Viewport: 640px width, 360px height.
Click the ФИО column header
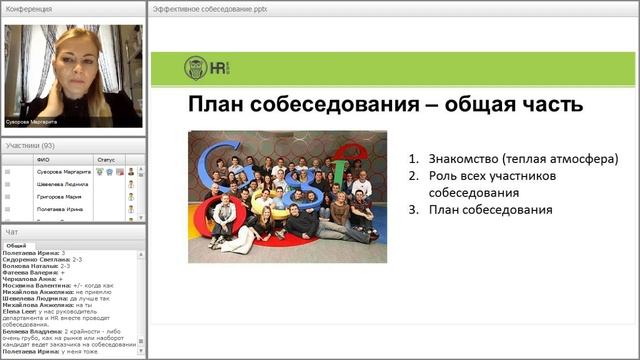click(63, 160)
